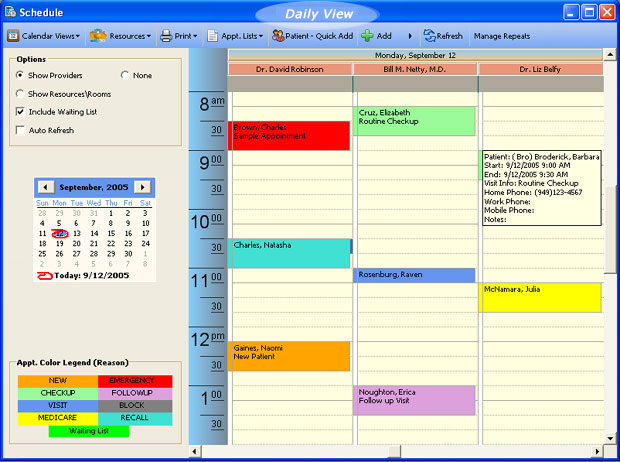Click the Refresh arrows icon

point(429,36)
